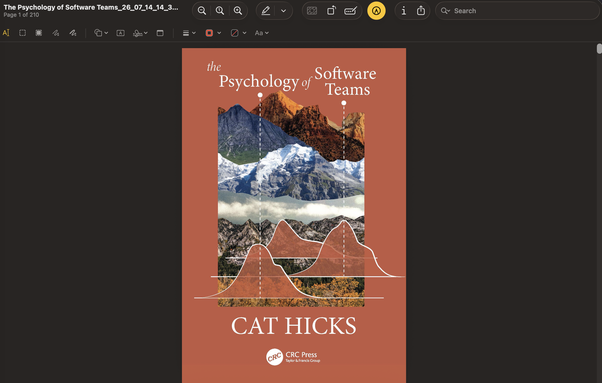Open the Fill Color picker

(238, 33)
